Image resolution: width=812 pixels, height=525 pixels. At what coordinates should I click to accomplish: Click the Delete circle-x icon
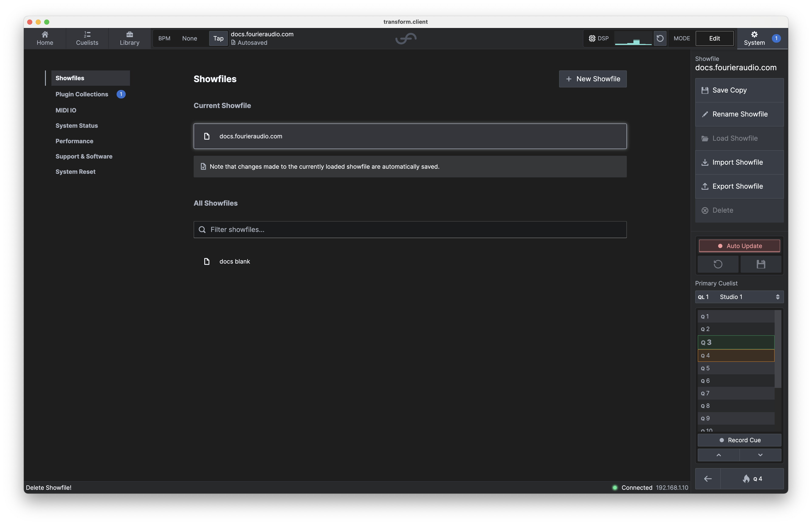[x=705, y=210]
